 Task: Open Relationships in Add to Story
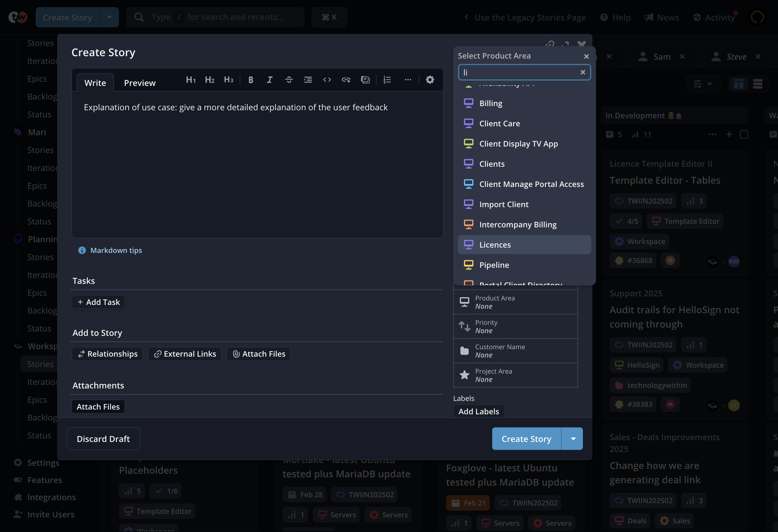point(107,354)
